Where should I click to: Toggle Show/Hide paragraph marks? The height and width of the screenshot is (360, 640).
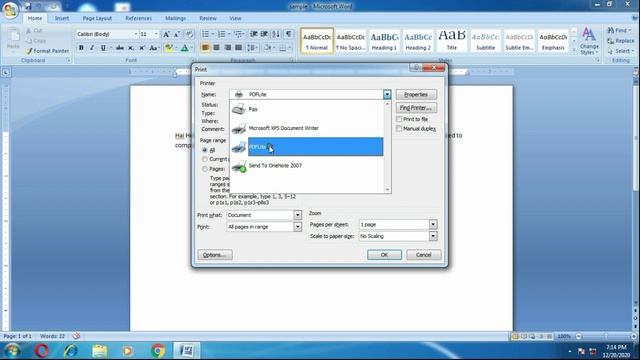click(x=289, y=34)
